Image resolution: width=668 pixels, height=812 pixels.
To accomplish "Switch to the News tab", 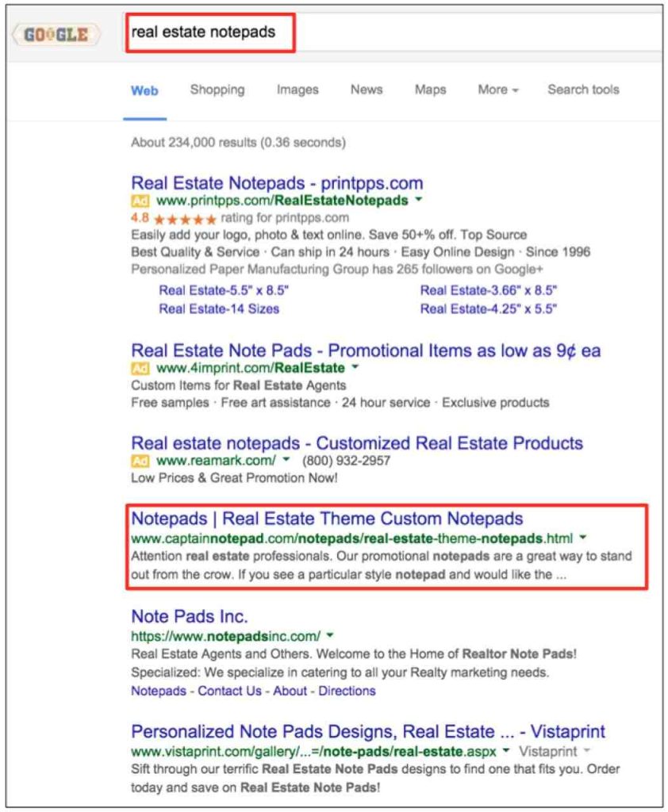I will (367, 90).
